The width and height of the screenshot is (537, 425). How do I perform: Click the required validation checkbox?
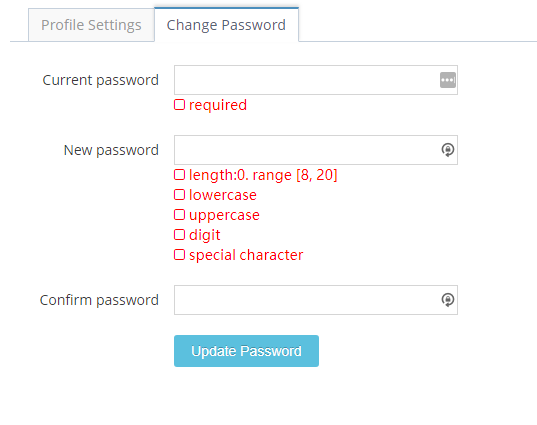[179, 105]
